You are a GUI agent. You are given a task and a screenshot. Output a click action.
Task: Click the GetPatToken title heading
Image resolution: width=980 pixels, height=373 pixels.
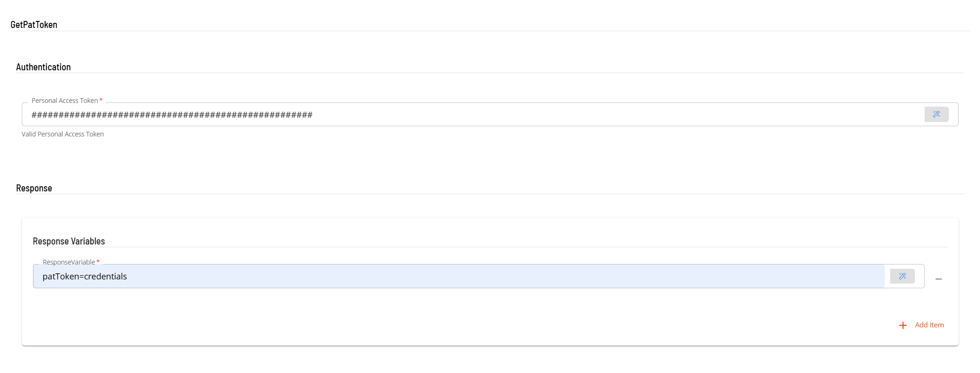pyautogui.click(x=34, y=25)
